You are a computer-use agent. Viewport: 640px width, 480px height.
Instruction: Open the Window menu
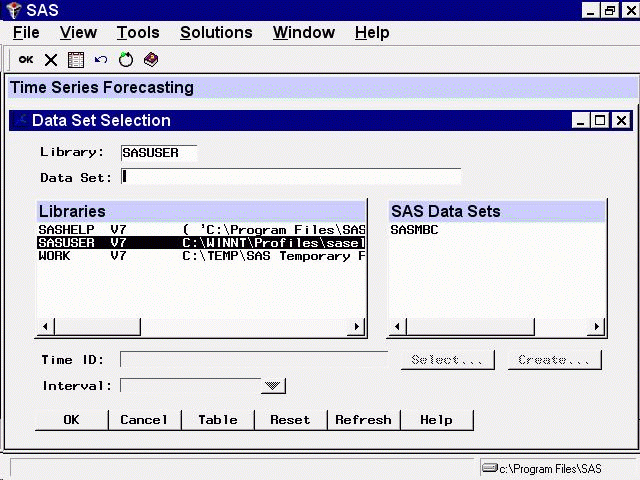[x=304, y=33]
